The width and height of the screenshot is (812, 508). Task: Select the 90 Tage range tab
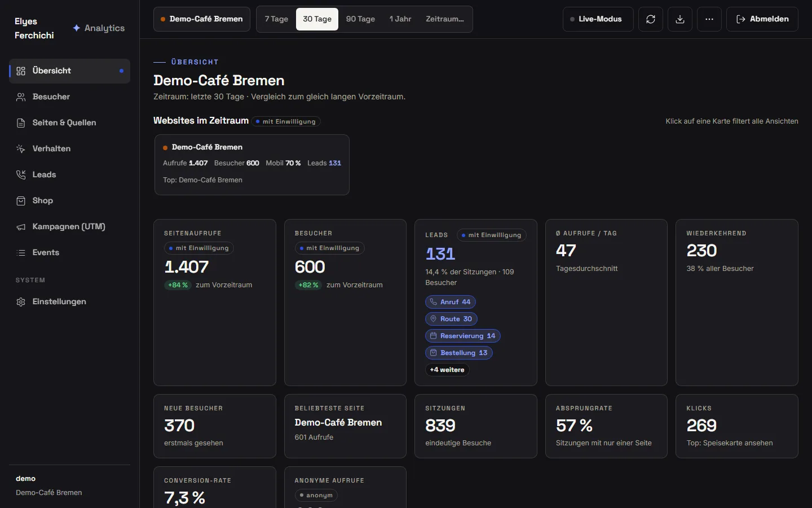click(360, 19)
